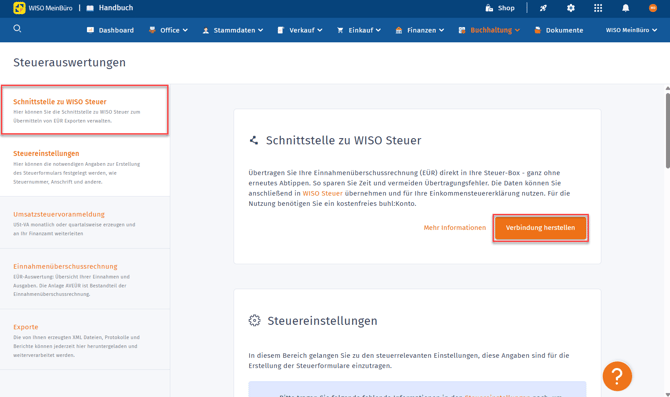
Task: Click the Dashboard monitor icon
Action: tap(90, 30)
